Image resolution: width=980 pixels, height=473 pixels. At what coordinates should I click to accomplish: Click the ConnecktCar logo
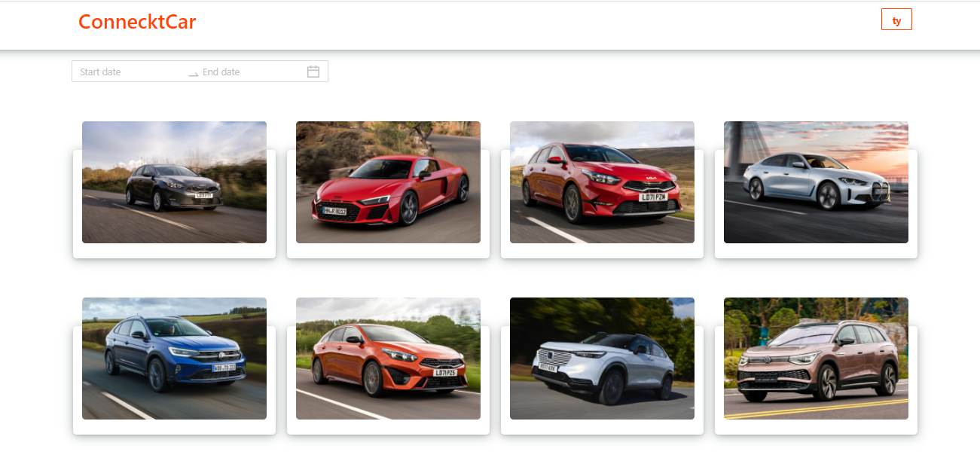tap(137, 22)
